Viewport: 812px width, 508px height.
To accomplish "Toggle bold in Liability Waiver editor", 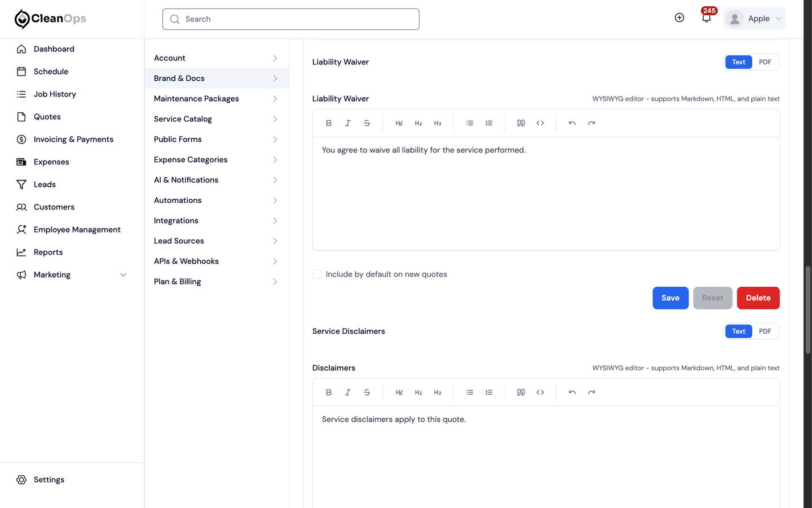I will tap(329, 123).
